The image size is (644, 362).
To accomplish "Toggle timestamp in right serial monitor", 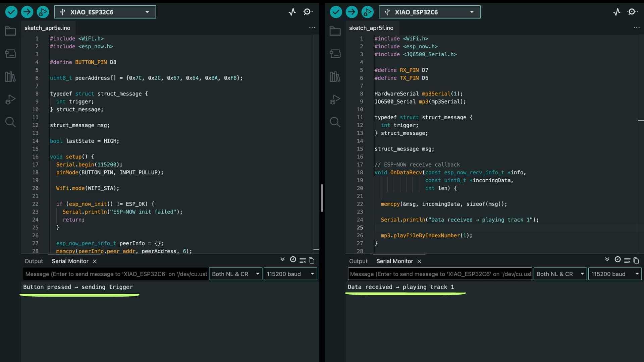I will 618,260.
